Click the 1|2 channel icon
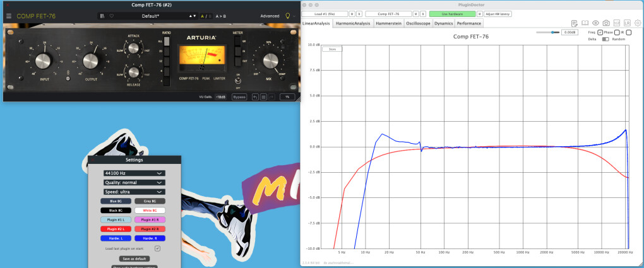This screenshot has width=644, height=268. tap(617, 23)
